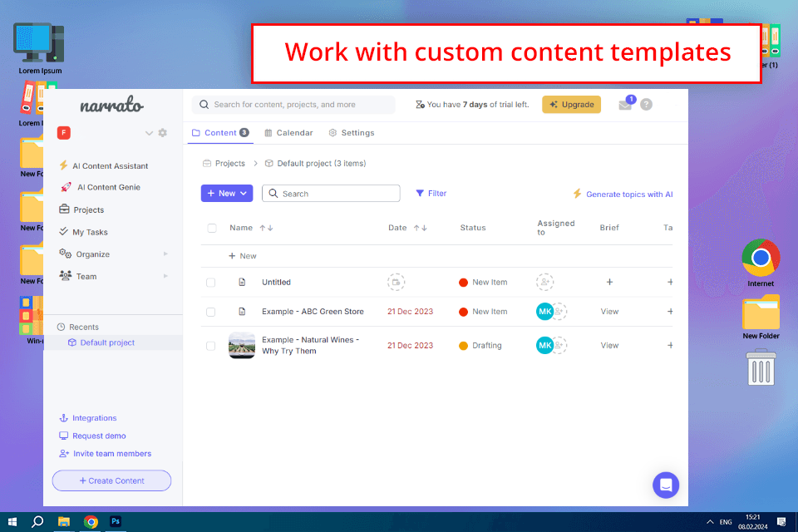Open the help question mark icon
Viewport: 798px width, 532px height.
[x=647, y=105]
